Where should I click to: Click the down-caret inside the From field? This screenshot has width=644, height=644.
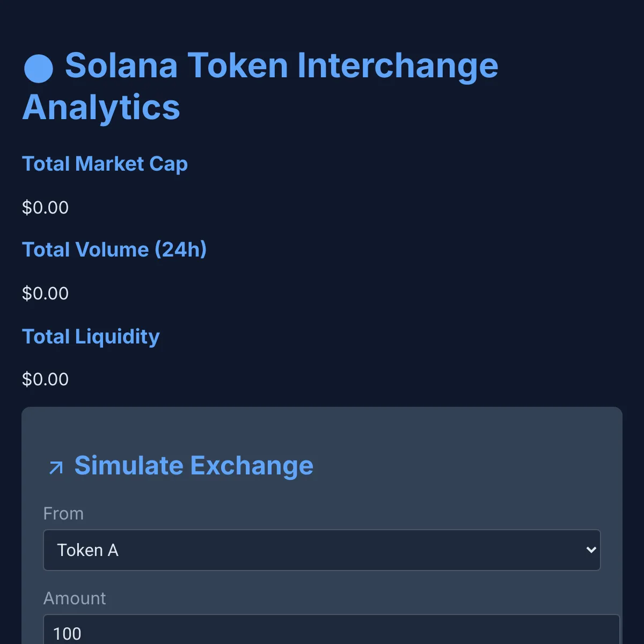click(x=591, y=550)
